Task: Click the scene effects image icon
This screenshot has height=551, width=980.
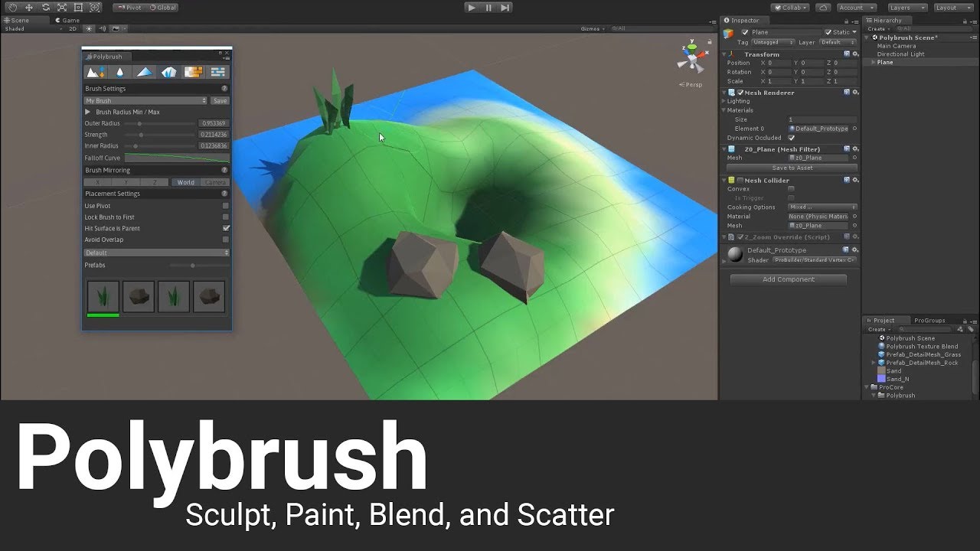Action: (116, 28)
